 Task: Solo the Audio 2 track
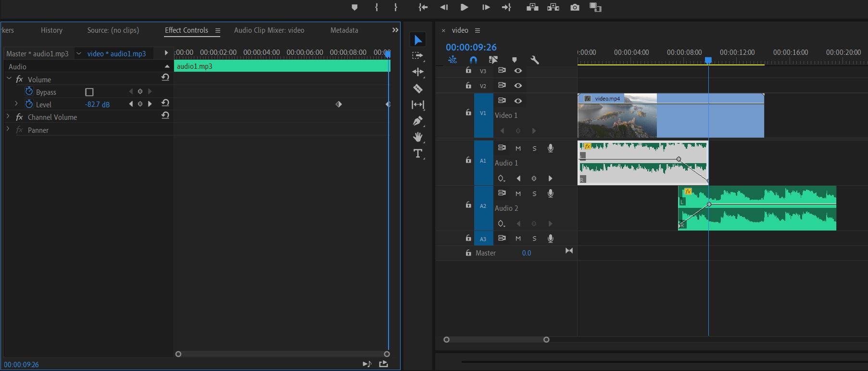534,193
